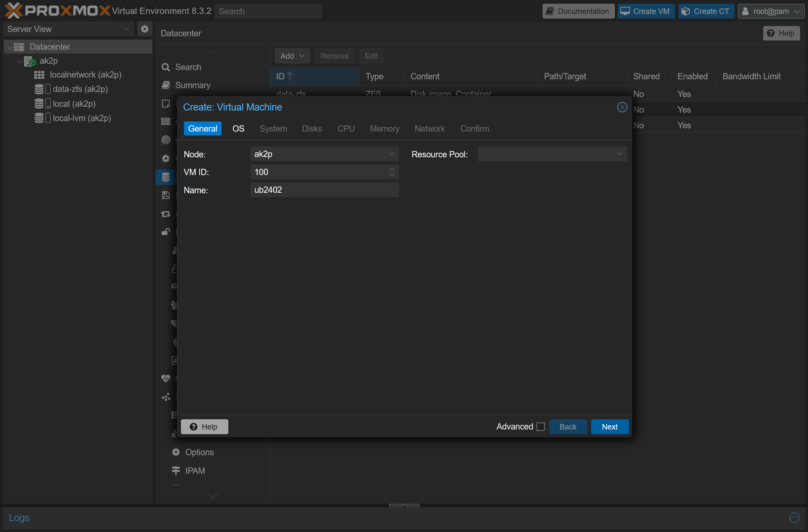Switch to the Confirm tab
This screenshot has height=532, width=808.
[x=475, y=129]
